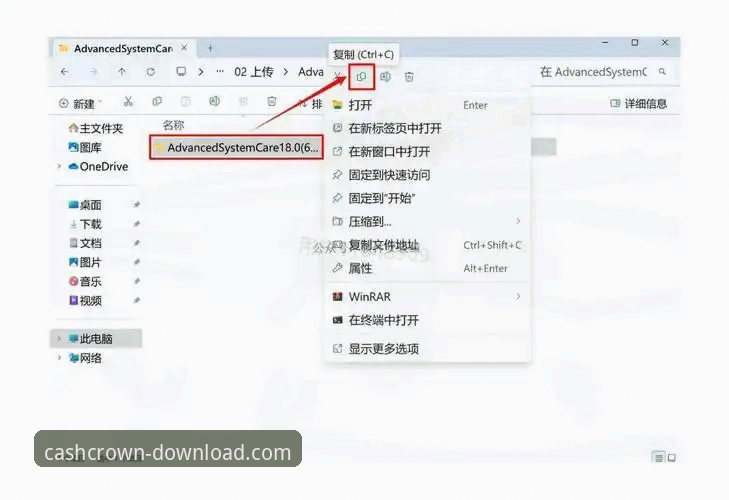Close the AdvancedSystemCare tab

(185, 48)
